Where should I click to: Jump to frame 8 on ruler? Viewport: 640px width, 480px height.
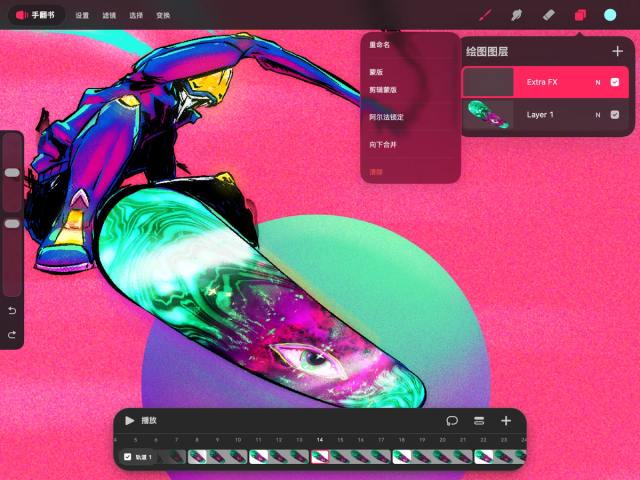point(197,440)
